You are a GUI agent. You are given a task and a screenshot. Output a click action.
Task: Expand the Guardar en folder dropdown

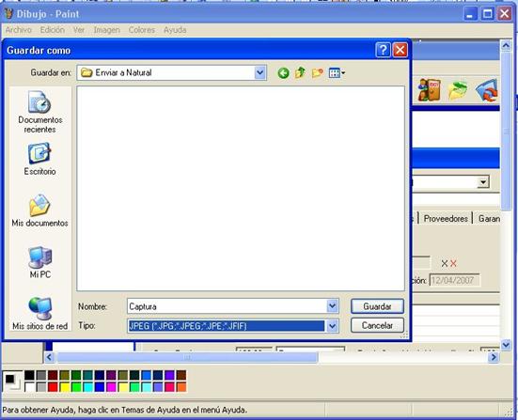[260, 72]
